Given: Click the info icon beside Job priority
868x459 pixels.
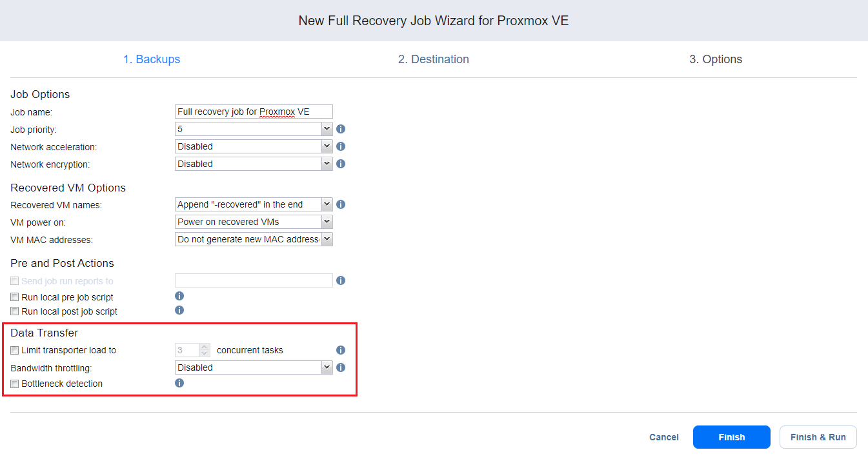Looking at the screenshot, I should [341, 129].
